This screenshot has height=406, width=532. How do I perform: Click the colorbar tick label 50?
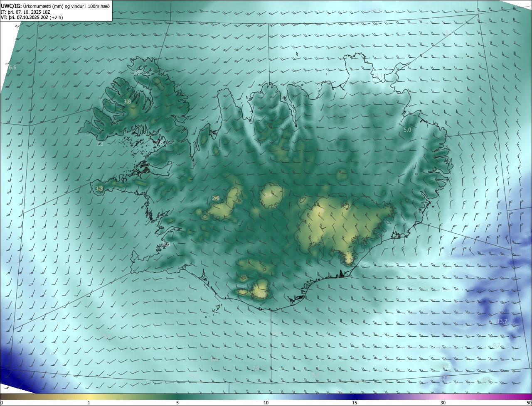[529, 403]
